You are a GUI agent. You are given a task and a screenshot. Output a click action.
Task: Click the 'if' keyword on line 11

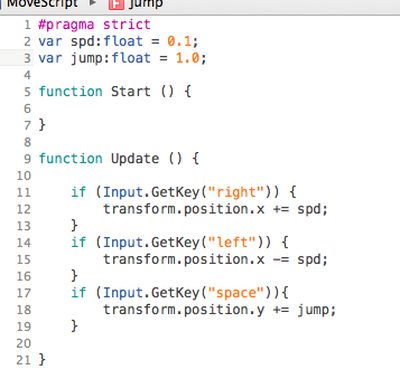(x=79, y=192)
